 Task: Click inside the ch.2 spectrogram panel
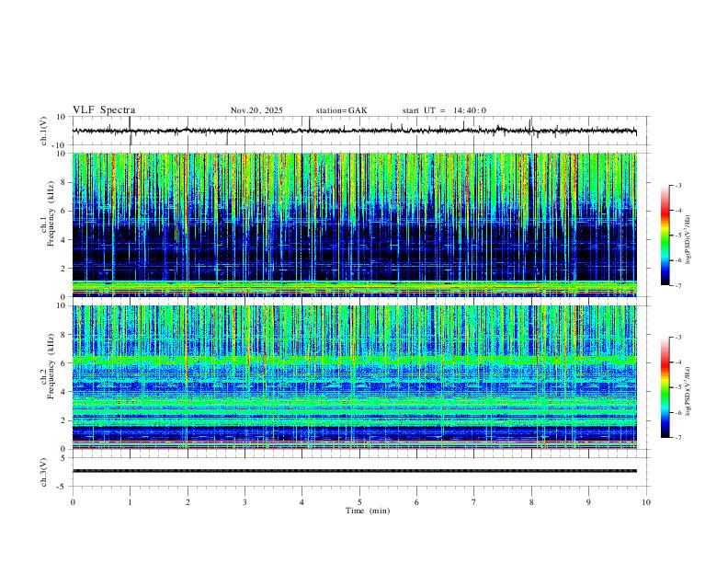tap(354, 377)
